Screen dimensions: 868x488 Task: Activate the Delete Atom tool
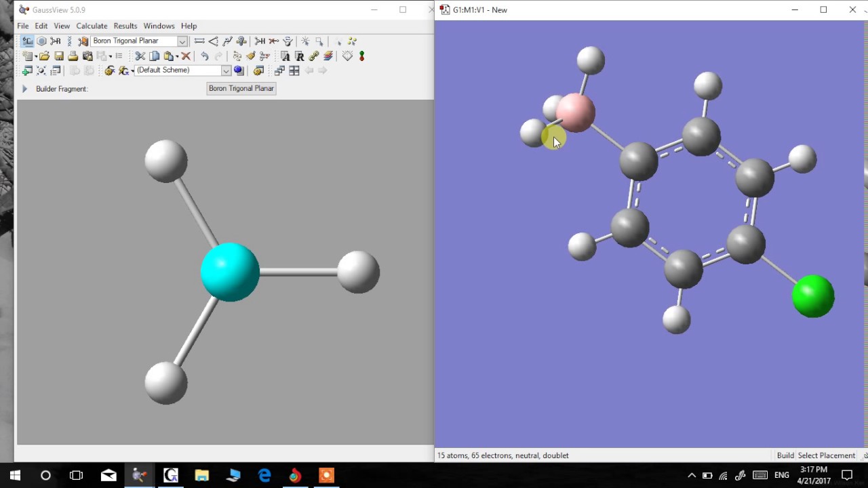point(273,41)
